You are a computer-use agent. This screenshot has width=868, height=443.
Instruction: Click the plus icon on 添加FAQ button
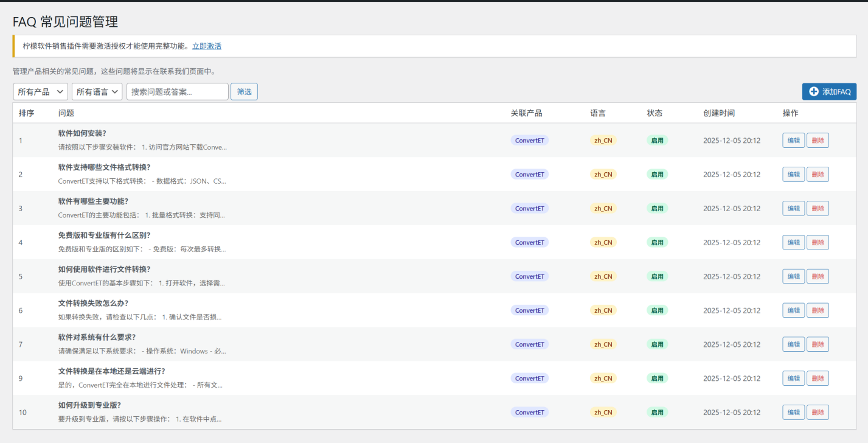pyautogui.click(x=813, y=92)
